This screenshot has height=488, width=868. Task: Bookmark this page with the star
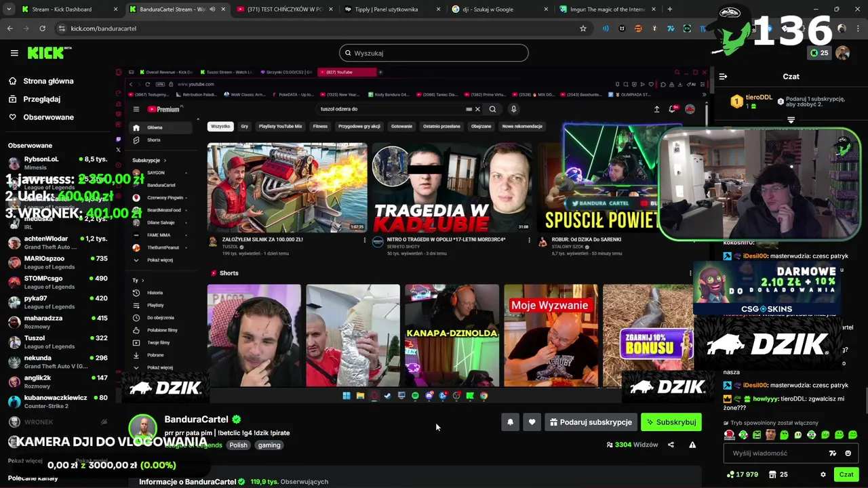pos(583,28)
